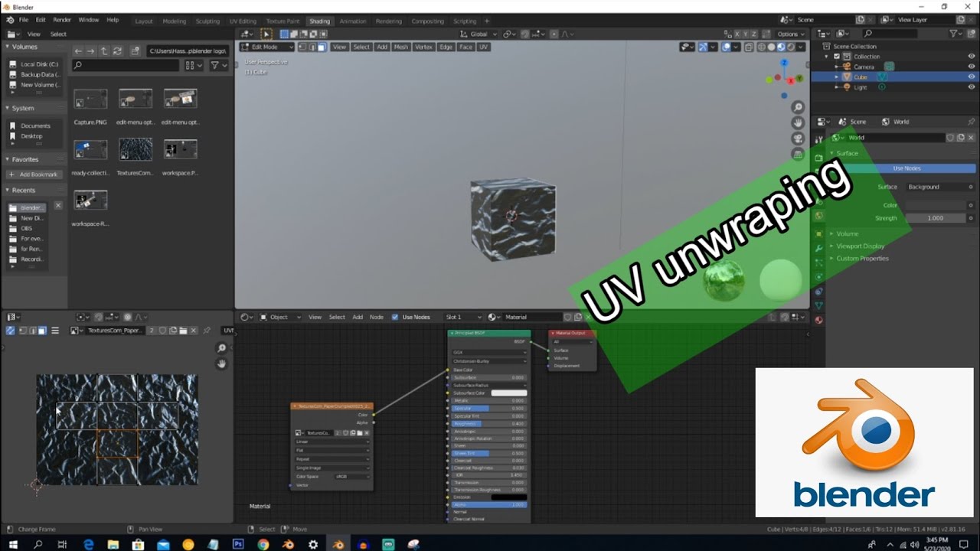
Task: Pin the image in UV editor header
Action: (x=206, y=331)
